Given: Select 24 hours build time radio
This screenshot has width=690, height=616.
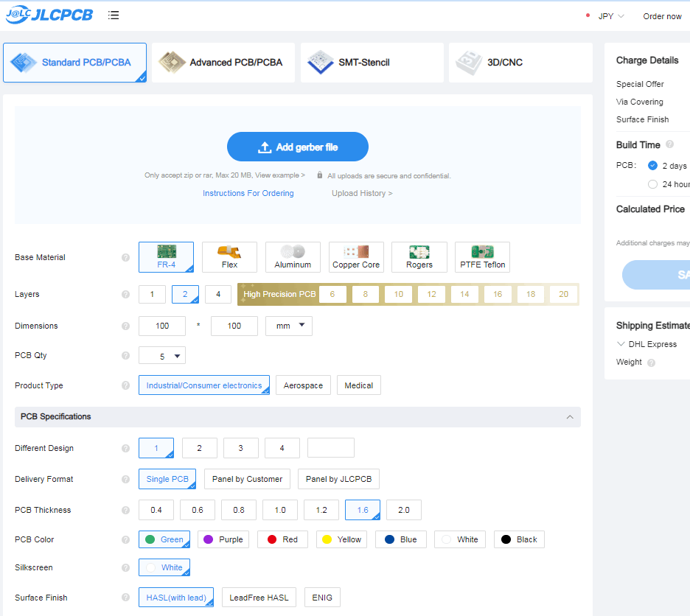Looking at the screenshot, I should [x=652, y=184].
